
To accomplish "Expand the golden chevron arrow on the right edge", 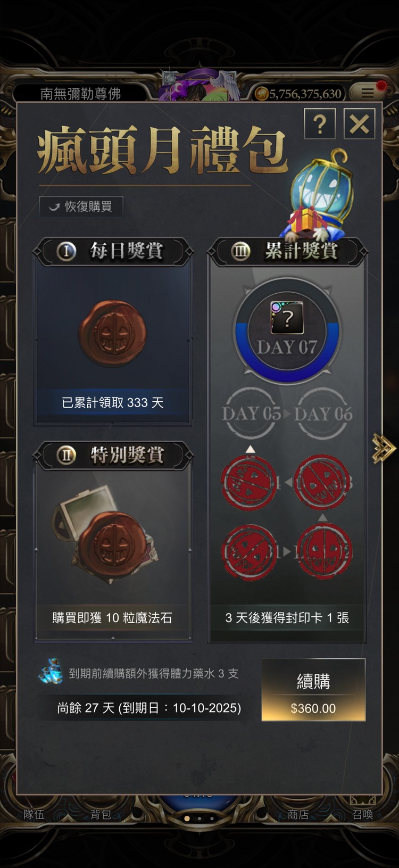I will pos(384,448).
